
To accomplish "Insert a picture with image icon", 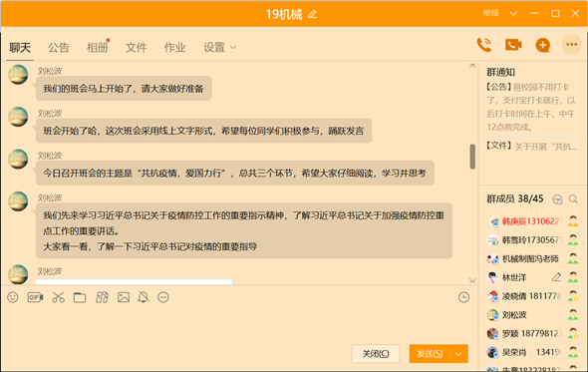I will 124,297.
